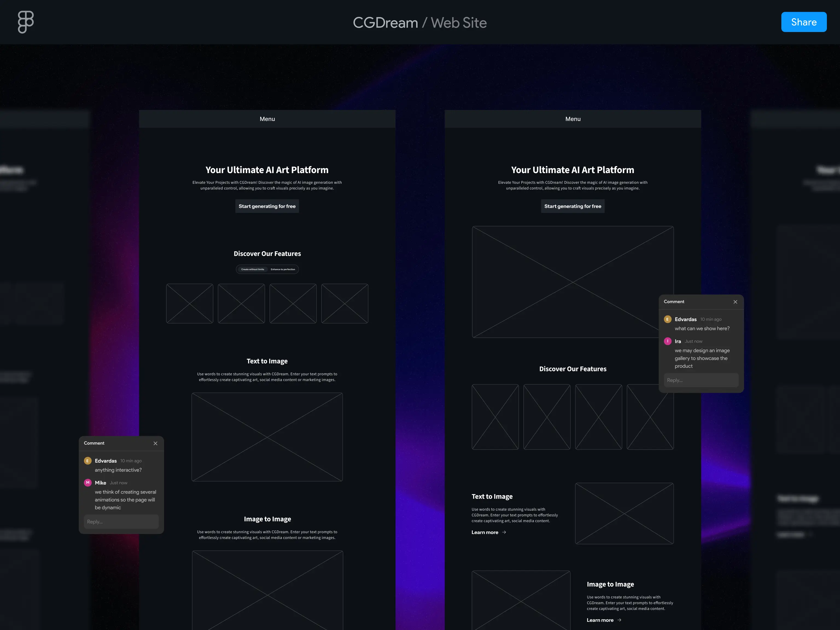Click Reply field in Mike comment thread
Screen dimensions: 840x630
(x=121, y=522)
